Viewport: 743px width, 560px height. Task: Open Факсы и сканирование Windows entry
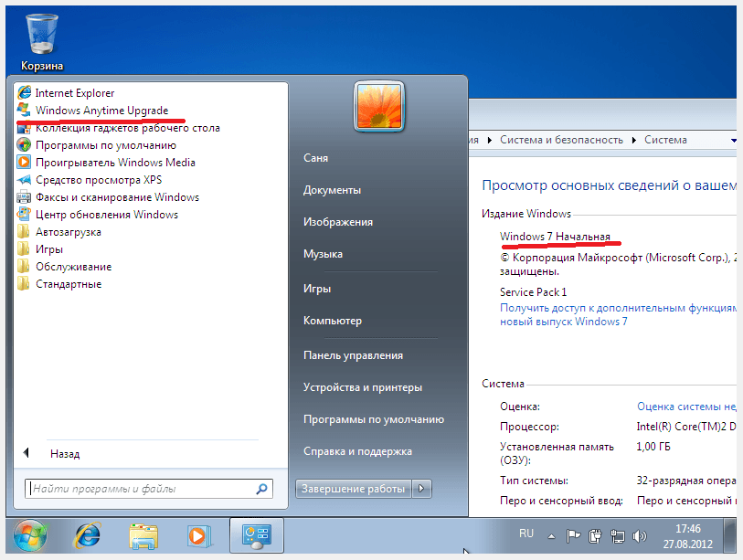coord(118,197)
